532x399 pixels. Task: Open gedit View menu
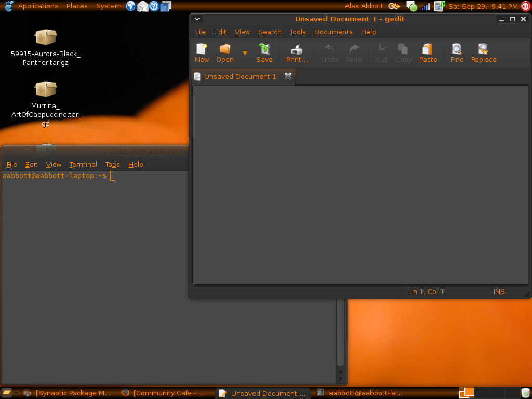tap(242, 32)
